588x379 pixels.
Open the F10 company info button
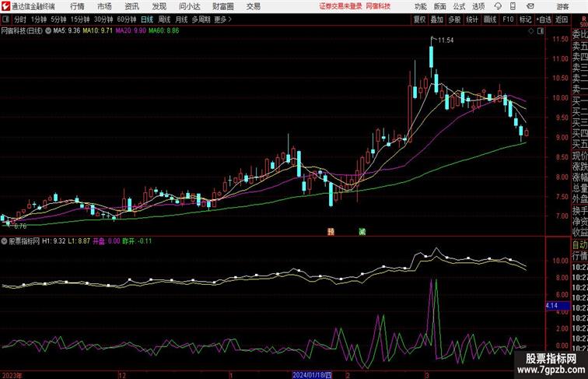click(508, 19)
